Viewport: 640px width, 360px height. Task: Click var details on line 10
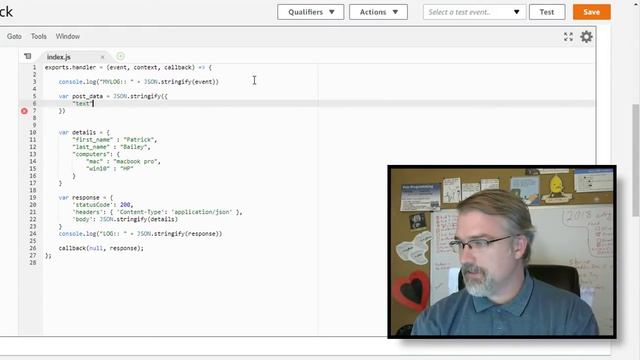tap(77, 133)
